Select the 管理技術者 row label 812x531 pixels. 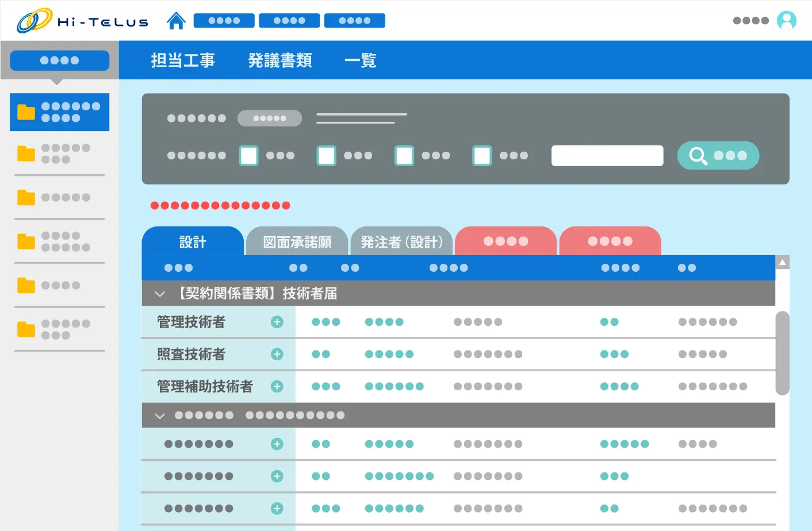(191, 322)
